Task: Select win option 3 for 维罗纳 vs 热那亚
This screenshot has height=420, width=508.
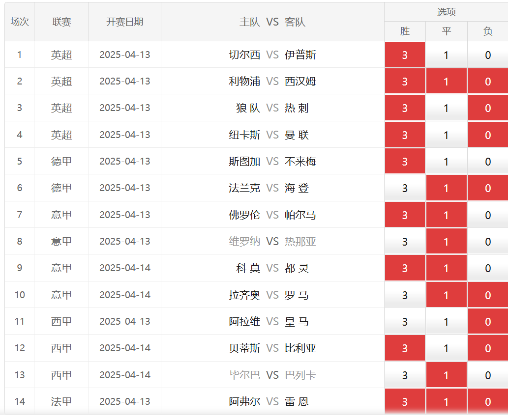Action: 405,241
